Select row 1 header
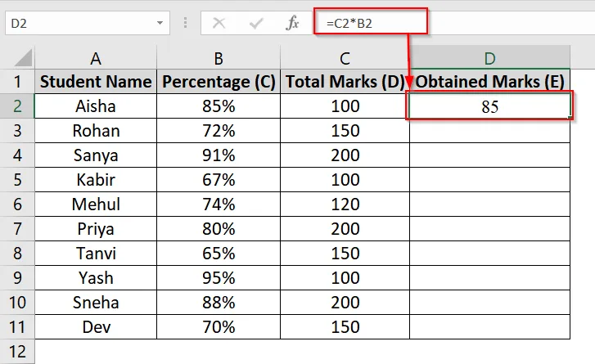This screenshot has width=595, height=364. tap(17, 82)
